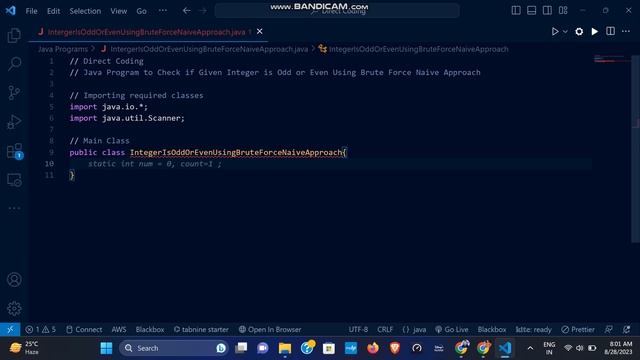640x360 pixels.
Task: Open the Extensions view with update badge
Action: coord(14,151)
